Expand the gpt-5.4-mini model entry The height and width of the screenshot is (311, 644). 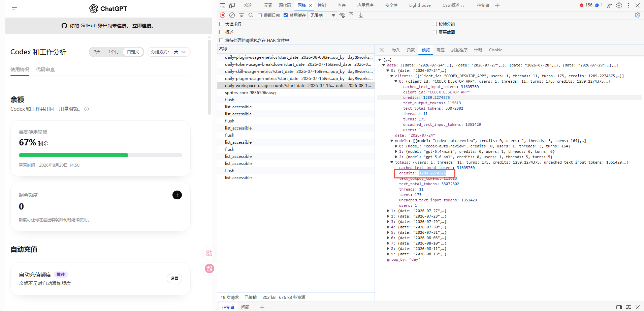pyautogui.click(x=396, y=151)
